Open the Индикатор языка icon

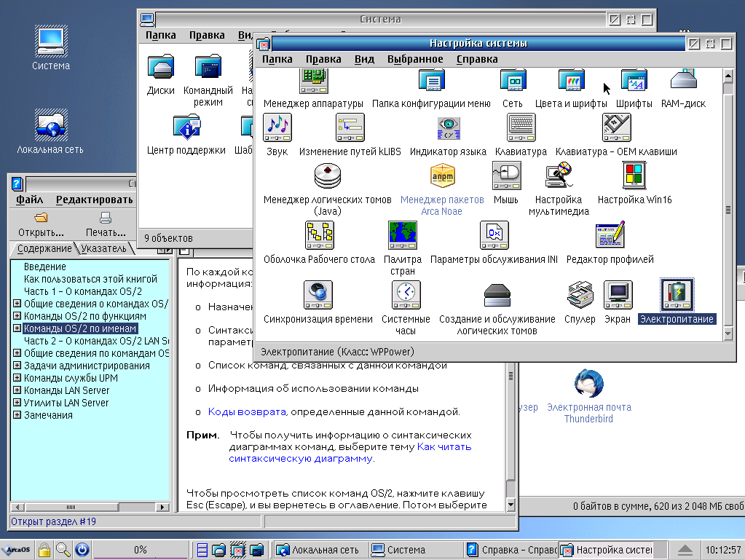448,127
